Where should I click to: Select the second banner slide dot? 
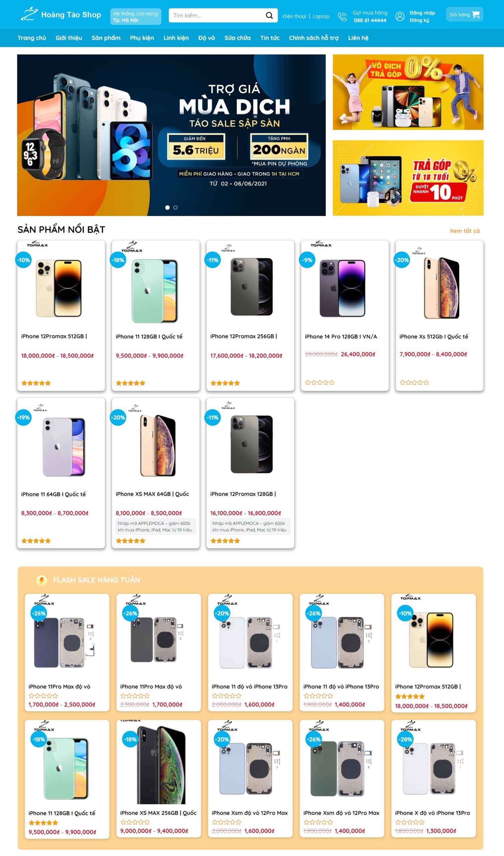[x=176, y=207]
